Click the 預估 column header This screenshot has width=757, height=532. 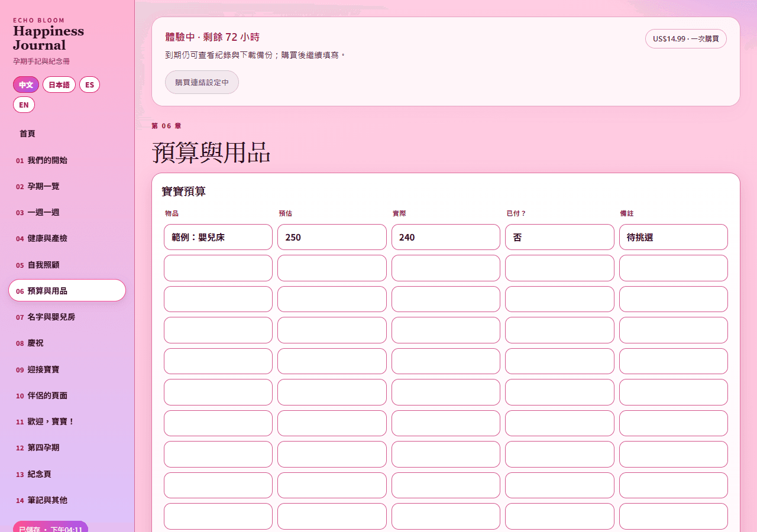[285, 213]
